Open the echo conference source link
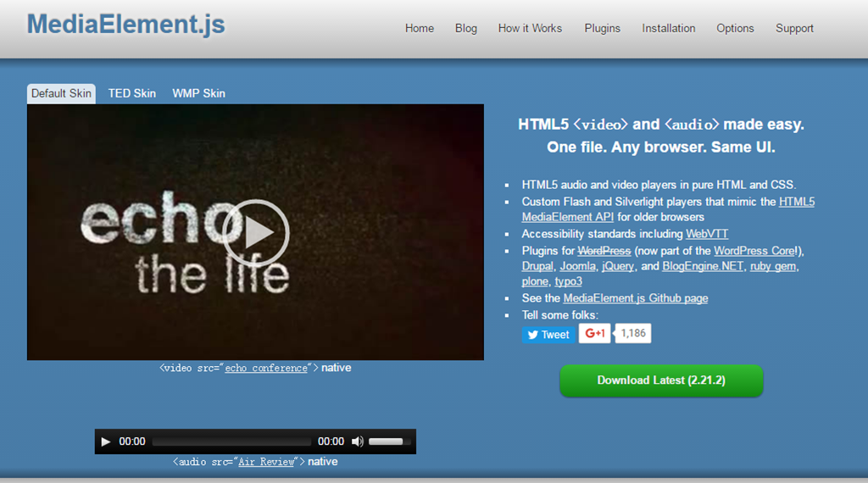Viewport: 868px width, 483px height. click(265, 368)
